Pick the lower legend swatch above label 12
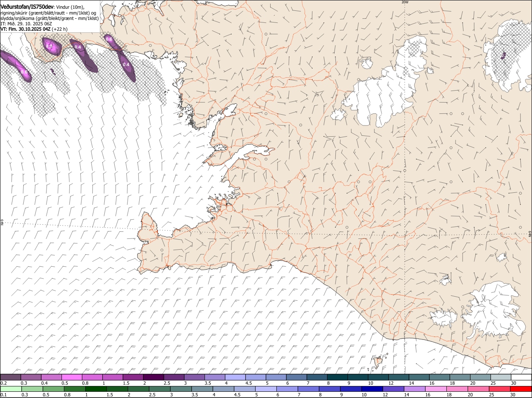 coord(394,389)
